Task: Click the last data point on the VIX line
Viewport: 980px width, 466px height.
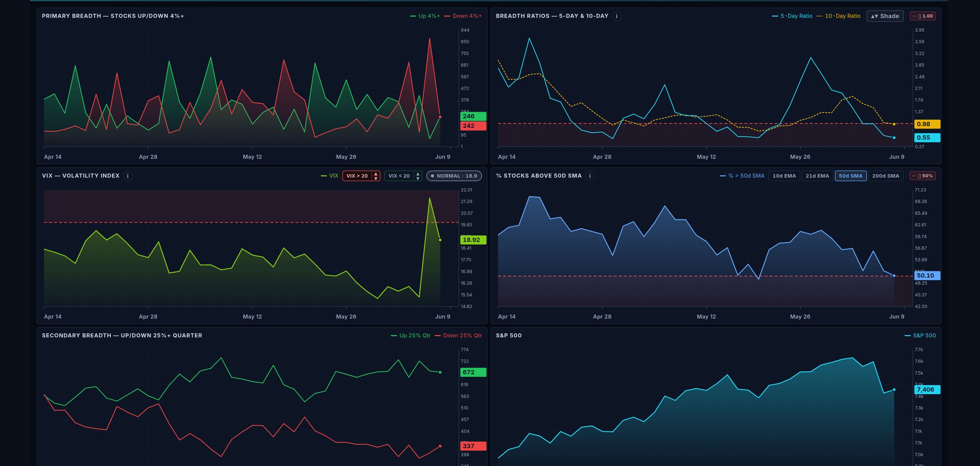Action: click(440, 240)
